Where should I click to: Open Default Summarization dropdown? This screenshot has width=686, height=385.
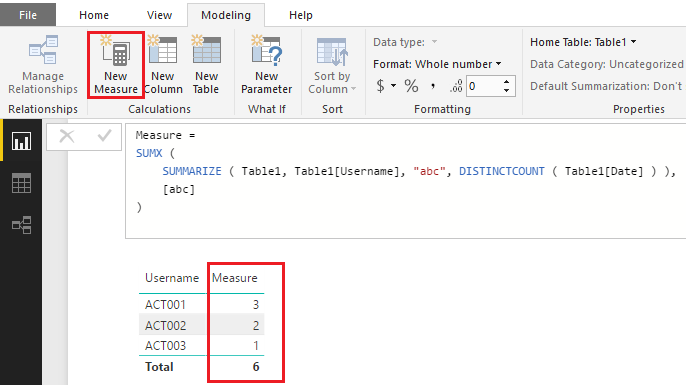tap(607, 86)
